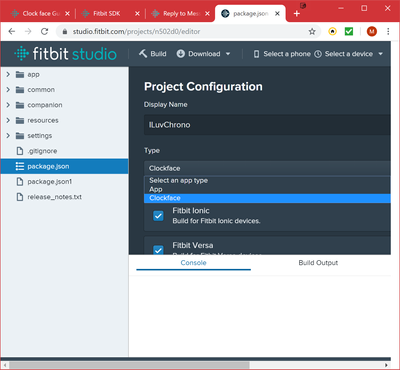The image size is (400, 370).
Task: Click the Display Name field ILuvChrono
Action: coord(267,125)
